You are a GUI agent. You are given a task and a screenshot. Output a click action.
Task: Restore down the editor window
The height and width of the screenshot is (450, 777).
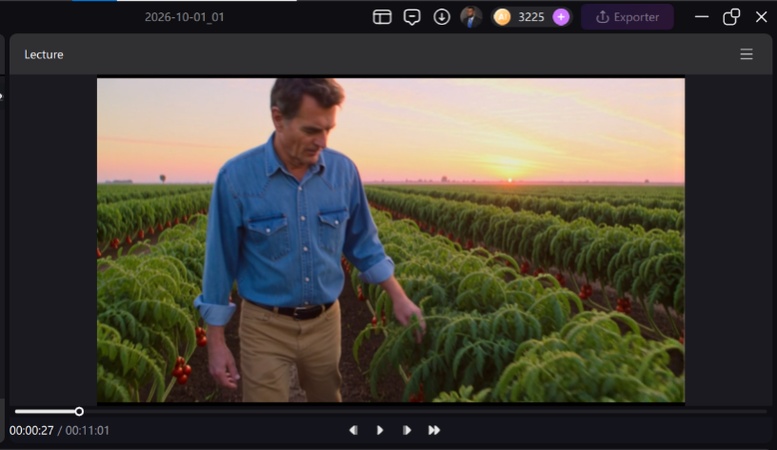click(x=731, y=17)
